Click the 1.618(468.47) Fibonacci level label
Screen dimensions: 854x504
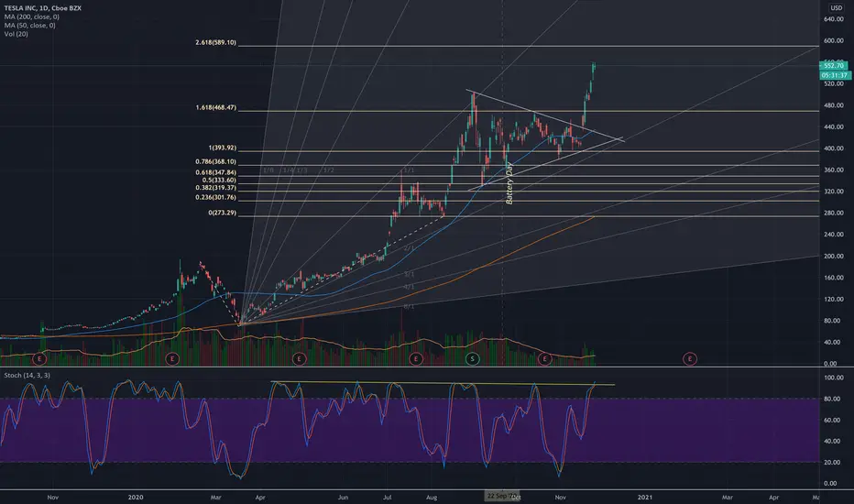[215, 108]
